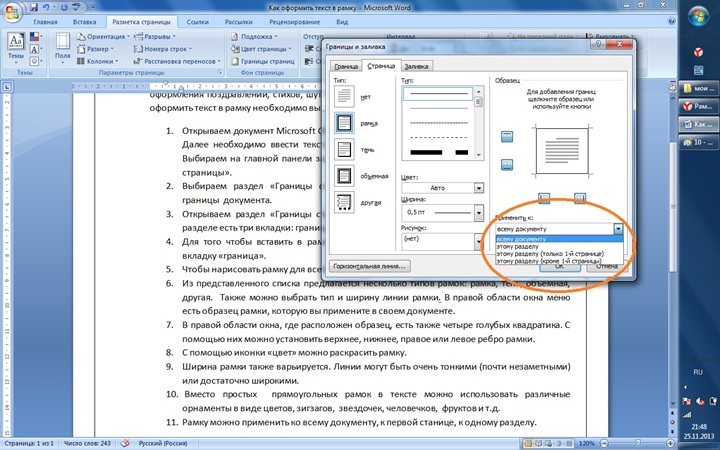Choose этому разделу (только 1-й странице) option
This screenshot has width=720, height=450.
click(559, 253)
